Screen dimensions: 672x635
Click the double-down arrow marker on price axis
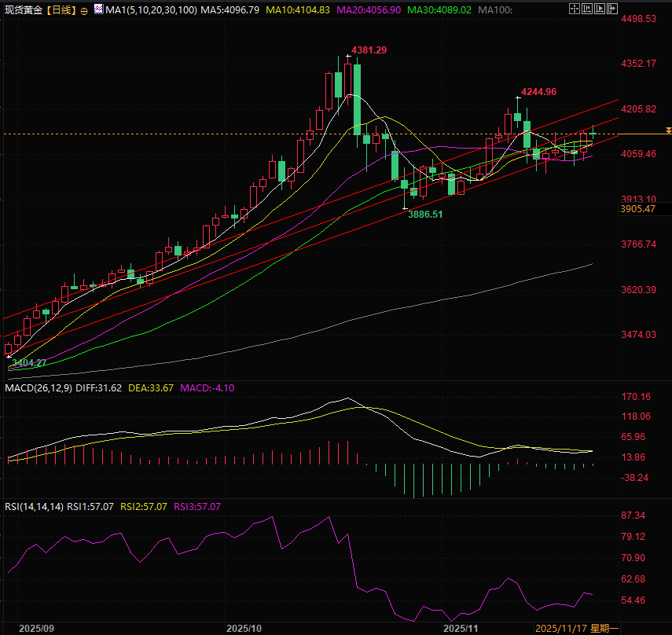coord(667,130)
